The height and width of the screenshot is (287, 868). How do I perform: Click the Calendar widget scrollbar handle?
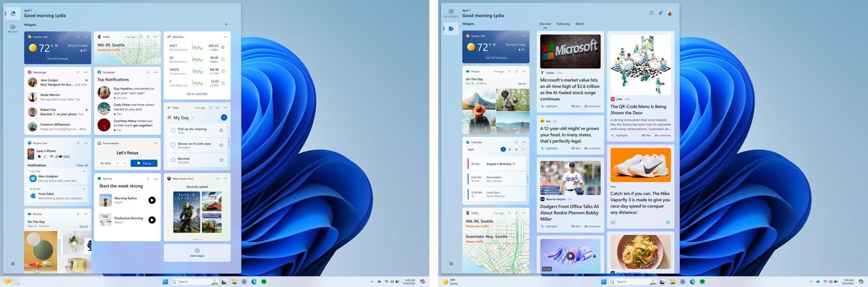point(527,179)
